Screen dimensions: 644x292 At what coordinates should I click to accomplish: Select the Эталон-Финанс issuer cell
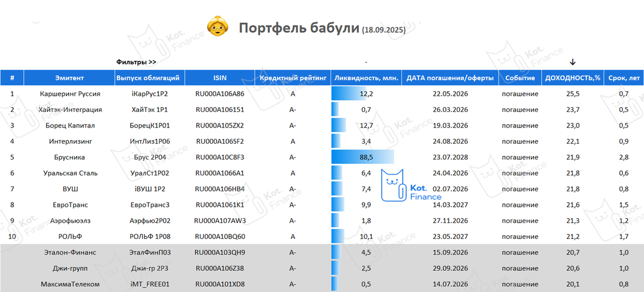point(70,252)
